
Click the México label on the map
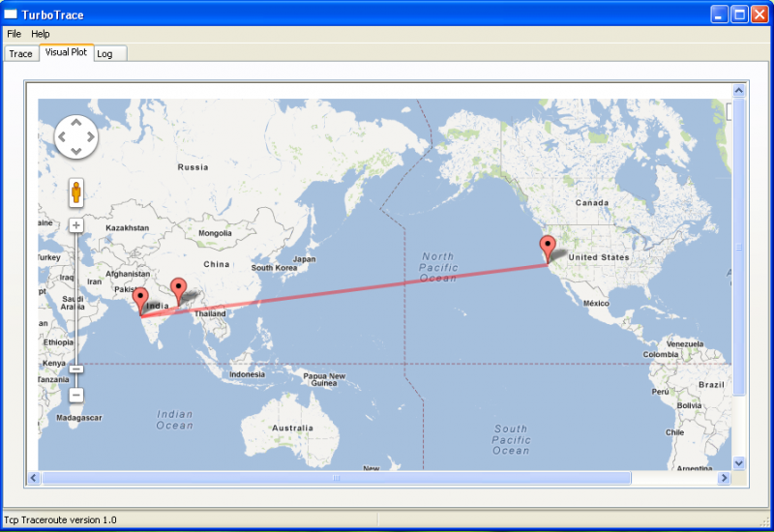pyautogui.click(x=596, y=303)
